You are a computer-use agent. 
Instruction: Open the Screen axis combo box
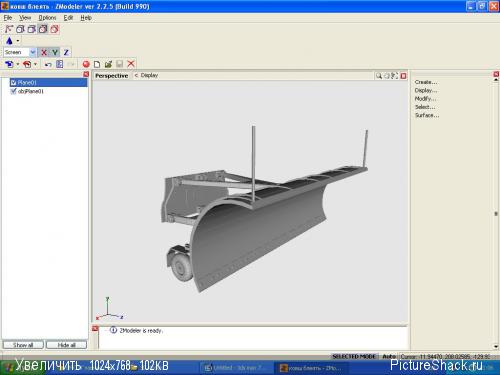(20, 52)
